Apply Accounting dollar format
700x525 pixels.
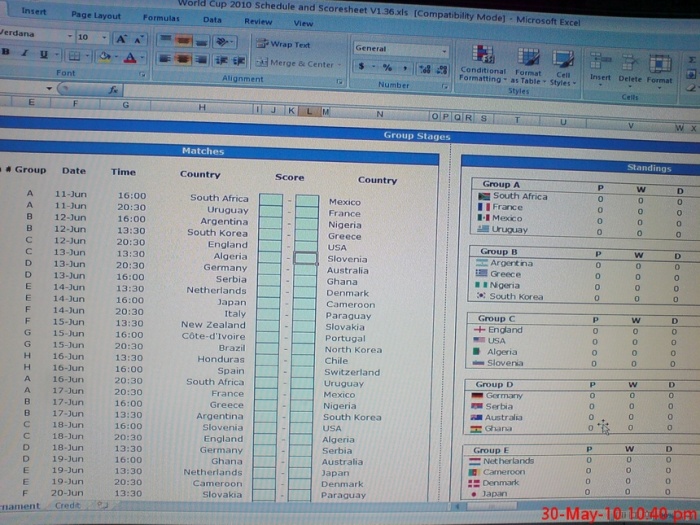[361, 67]
